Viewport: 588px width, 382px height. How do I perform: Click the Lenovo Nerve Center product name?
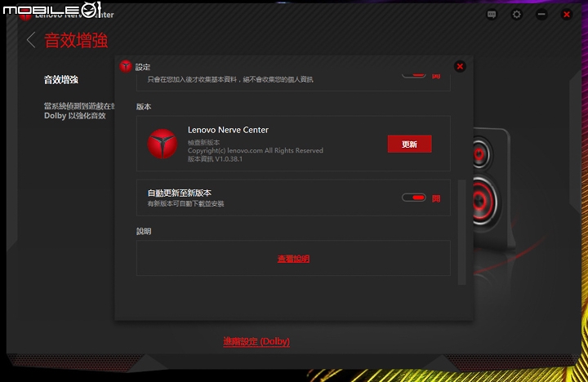(228, 130)
